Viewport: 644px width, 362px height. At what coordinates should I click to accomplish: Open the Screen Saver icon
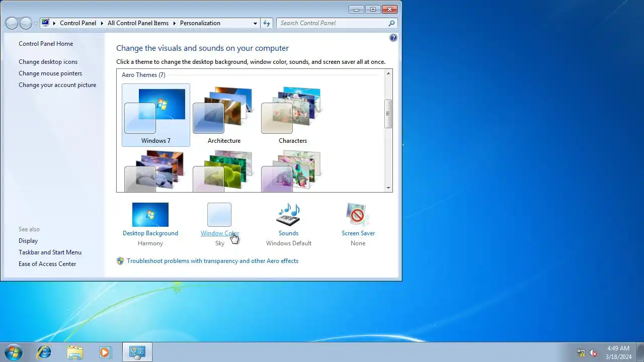[358, 215]
